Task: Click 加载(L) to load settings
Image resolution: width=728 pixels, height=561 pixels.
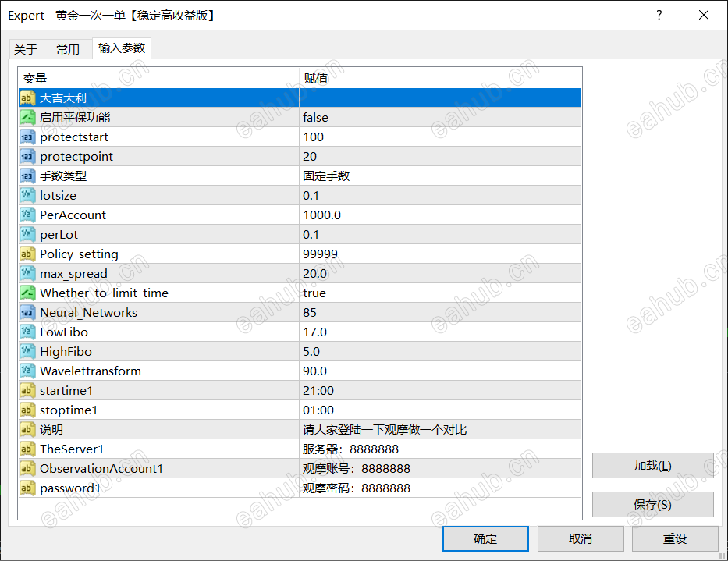Action: (x=653, y=465)
